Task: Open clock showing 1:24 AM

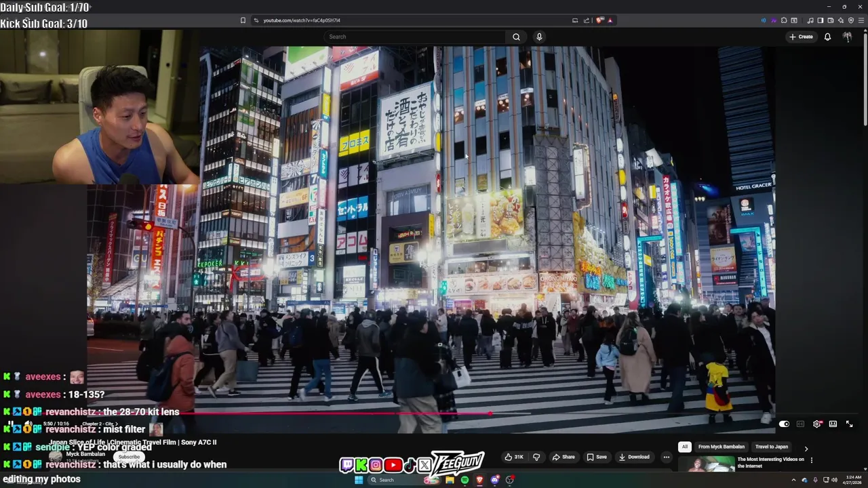Action: click(852, 480)
